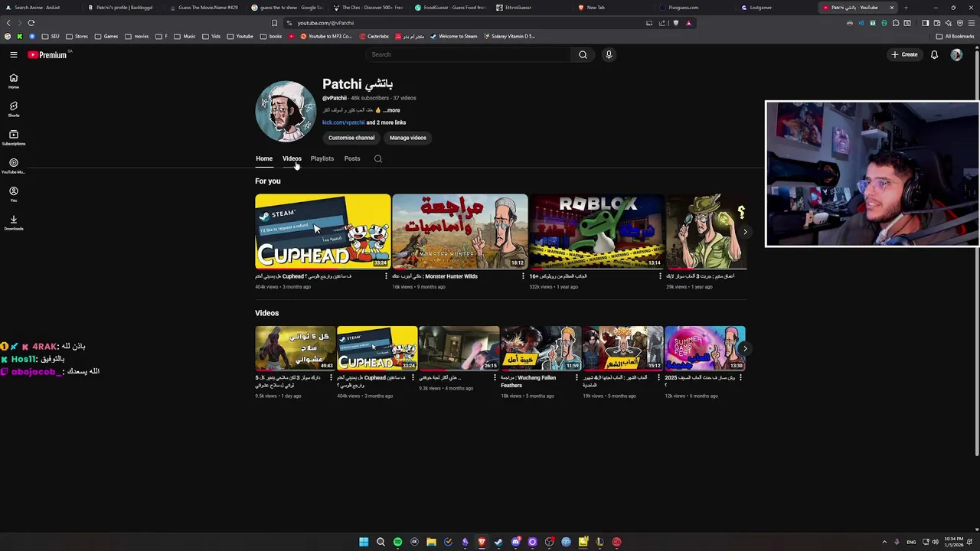Image resolution: width=980 pixels, height=551 pixels.
Task: Switch to channel Videos tab
Action: click(292, 158)
